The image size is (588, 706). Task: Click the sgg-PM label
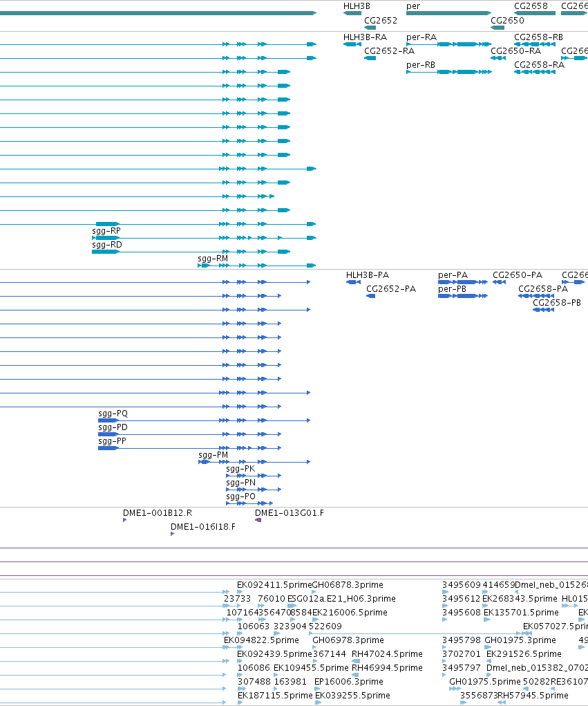[x=214, y=455]
